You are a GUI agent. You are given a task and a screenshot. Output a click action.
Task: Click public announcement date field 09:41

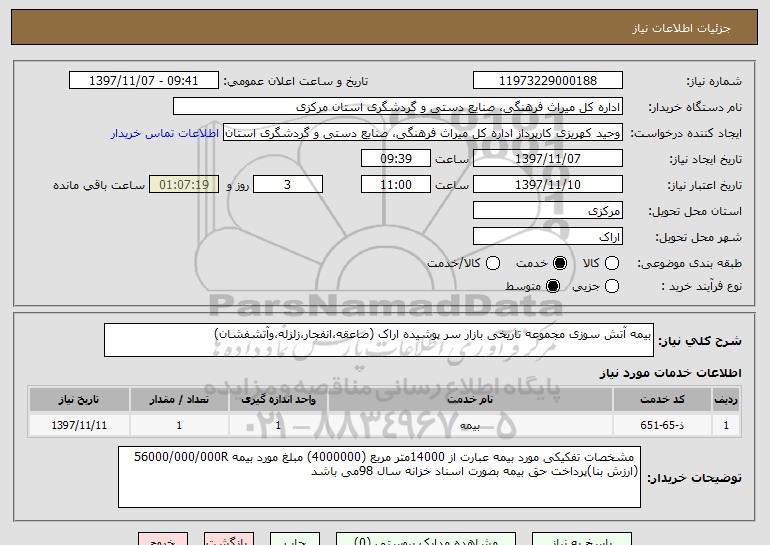click(144, 81)
